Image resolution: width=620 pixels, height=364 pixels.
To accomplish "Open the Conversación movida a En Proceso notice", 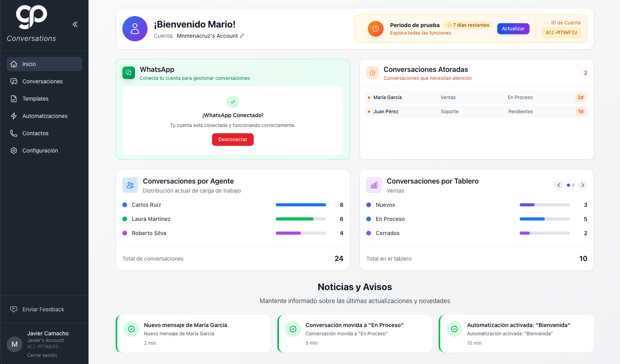I will pyautogui.click(x=355, y=334).
